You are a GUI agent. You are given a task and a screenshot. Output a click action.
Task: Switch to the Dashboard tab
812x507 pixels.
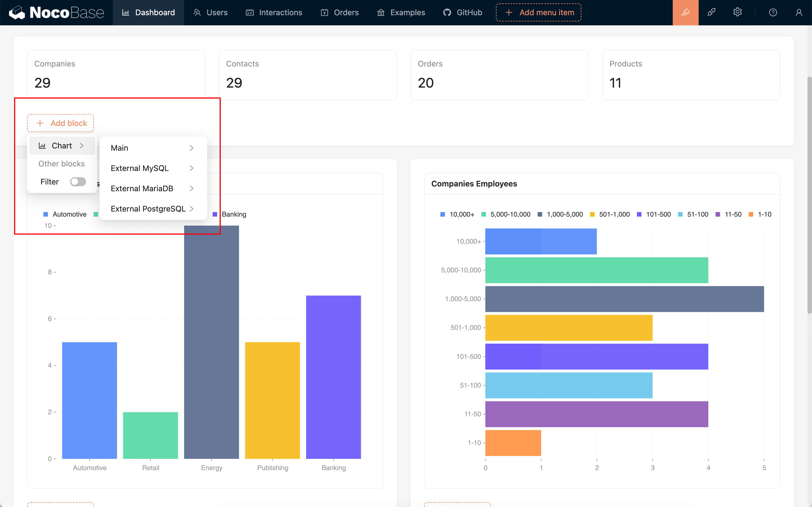coord(149,12)
